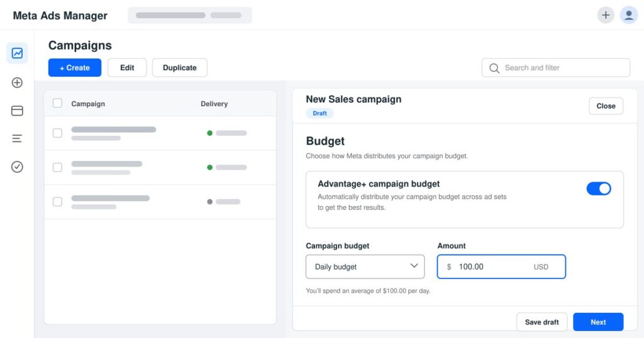Check the second campaign row checkbox
The width and height of the screenshot is (644, 338).
57,167
